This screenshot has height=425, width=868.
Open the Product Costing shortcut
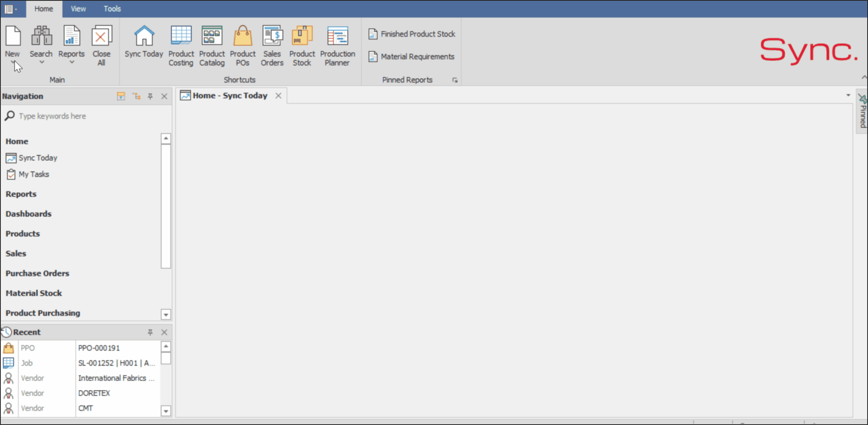(x=181, y=46)
